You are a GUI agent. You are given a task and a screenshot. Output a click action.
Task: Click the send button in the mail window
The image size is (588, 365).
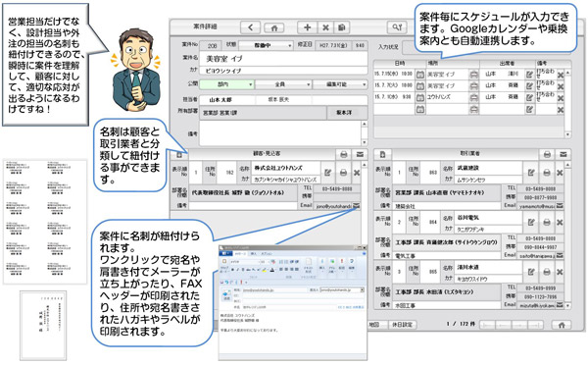pyautogui.click(x=226, y=294)
